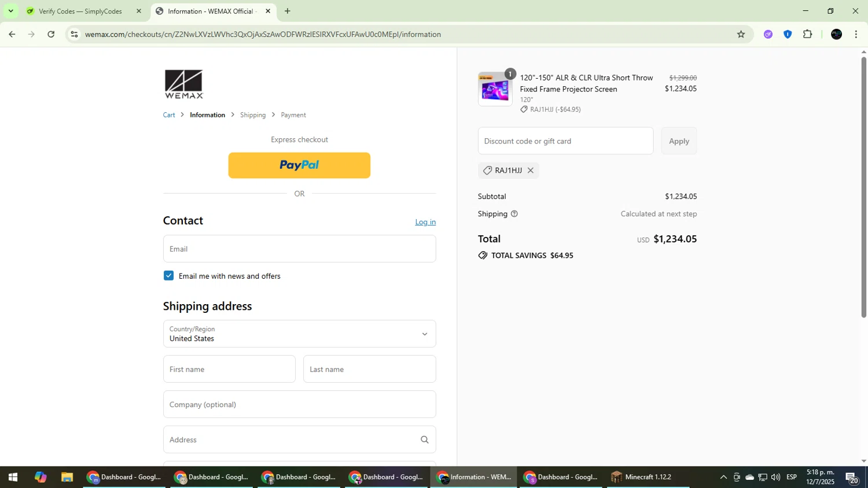Screen dimensions: 868x488
Task: Uncheck Email me with news and offers
Action: 168,276
